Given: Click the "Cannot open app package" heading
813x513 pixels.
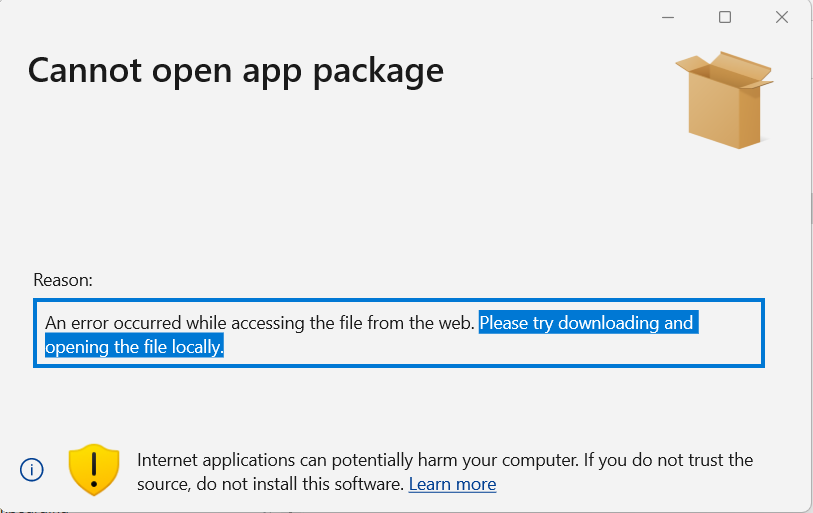Looking at the screenshot, I should pyautogui.click(x=235, y=71).
